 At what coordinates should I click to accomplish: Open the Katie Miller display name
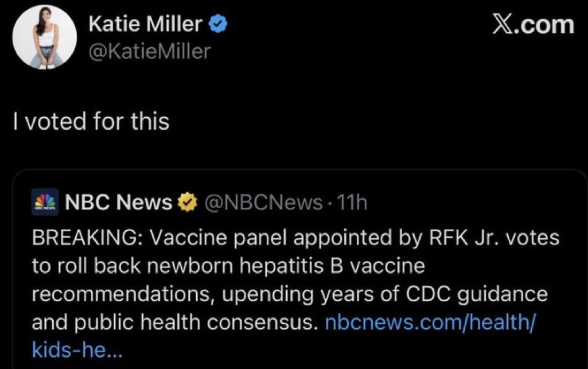(x=146, y=25)
